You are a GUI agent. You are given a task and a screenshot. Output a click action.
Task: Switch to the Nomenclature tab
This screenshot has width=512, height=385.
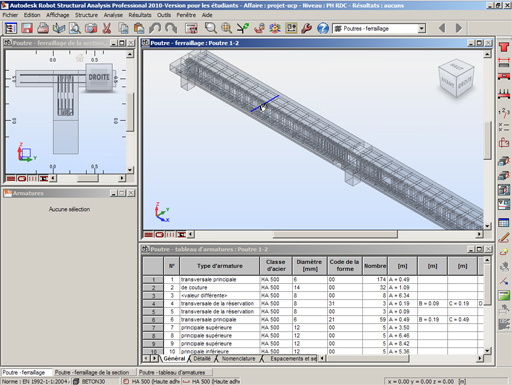pos(238,359)
